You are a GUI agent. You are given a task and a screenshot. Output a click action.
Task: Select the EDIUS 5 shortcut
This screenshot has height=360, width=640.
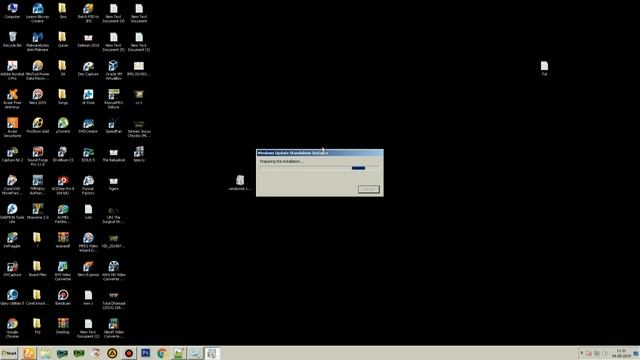point(88,154)
